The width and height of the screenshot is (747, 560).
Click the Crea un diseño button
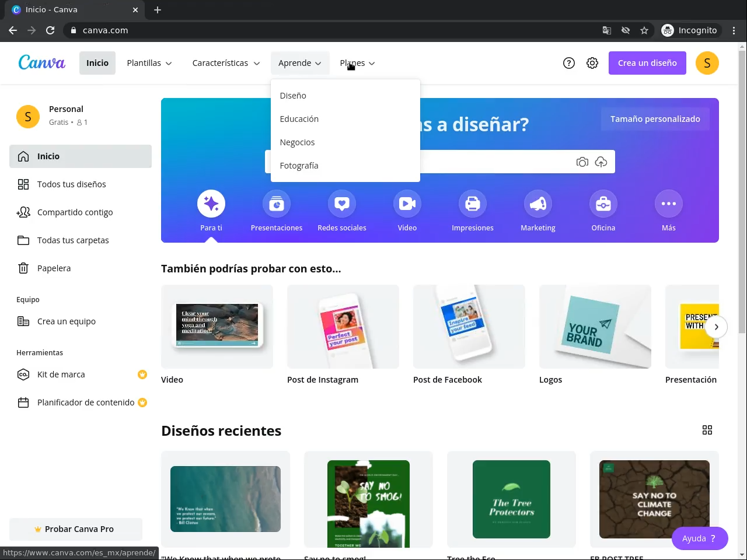click(x=647, y=63)
